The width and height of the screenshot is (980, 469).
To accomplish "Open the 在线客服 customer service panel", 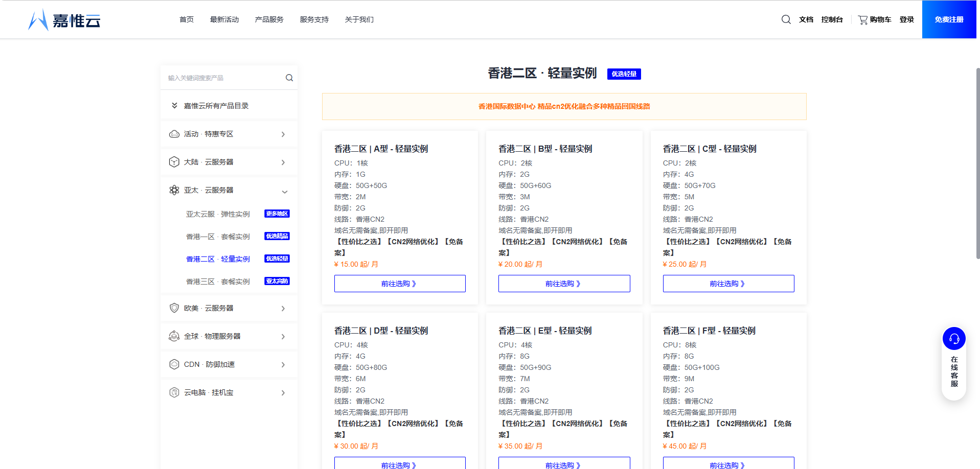I will coord(953,338).
